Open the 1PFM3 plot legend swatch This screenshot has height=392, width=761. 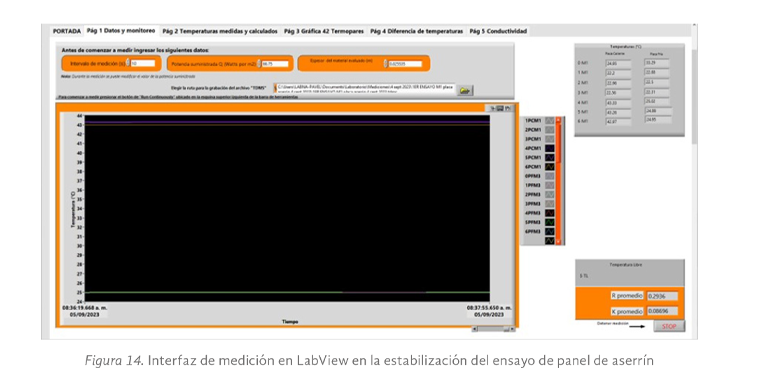[x=549, y=185]
